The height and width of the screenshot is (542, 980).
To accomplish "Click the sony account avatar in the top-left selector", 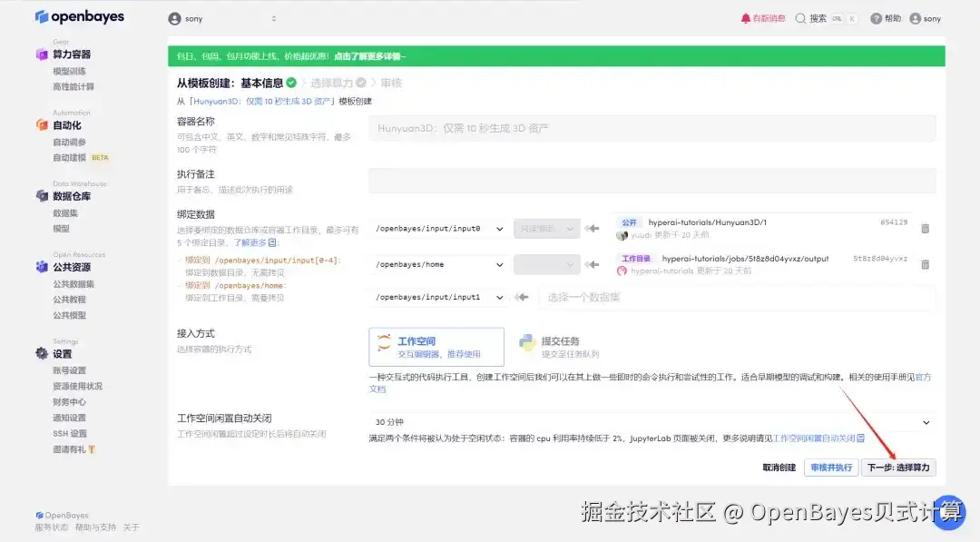I will [174, 19].
